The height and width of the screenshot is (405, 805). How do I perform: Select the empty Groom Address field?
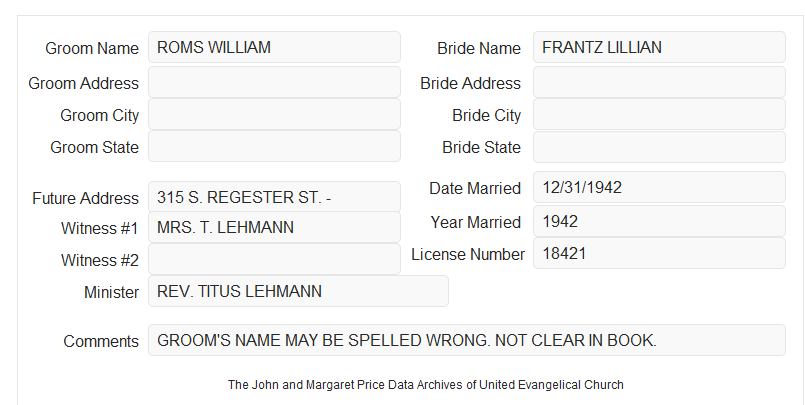274,82
